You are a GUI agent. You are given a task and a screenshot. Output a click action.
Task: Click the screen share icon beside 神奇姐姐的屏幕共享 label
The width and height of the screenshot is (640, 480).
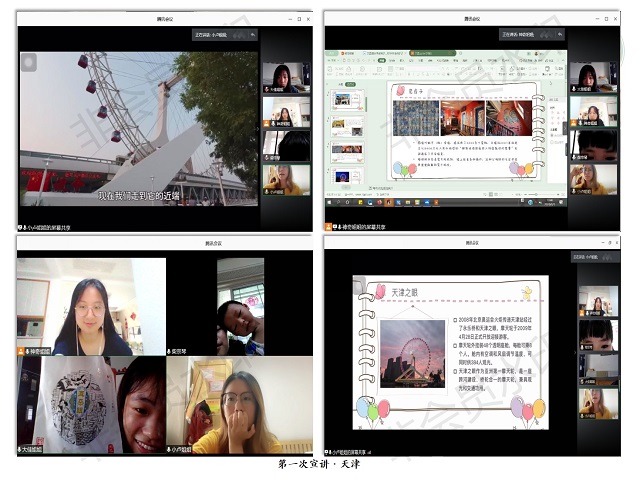pos(328,227)
